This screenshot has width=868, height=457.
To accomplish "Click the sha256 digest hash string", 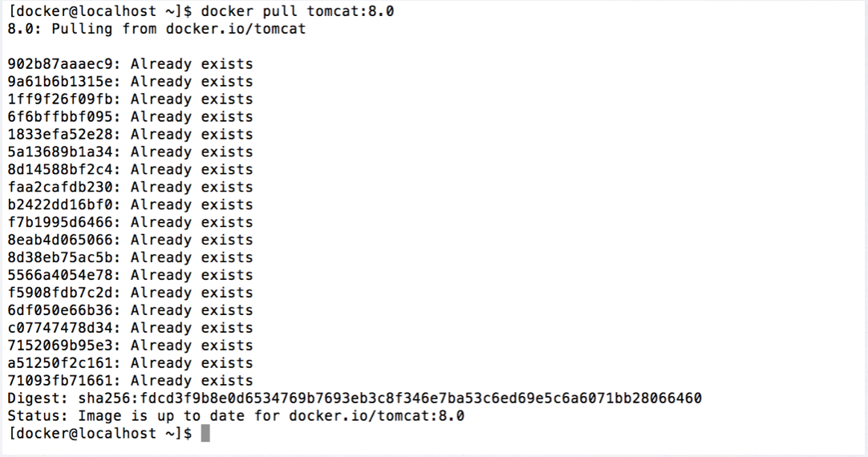I will (390, 398).
